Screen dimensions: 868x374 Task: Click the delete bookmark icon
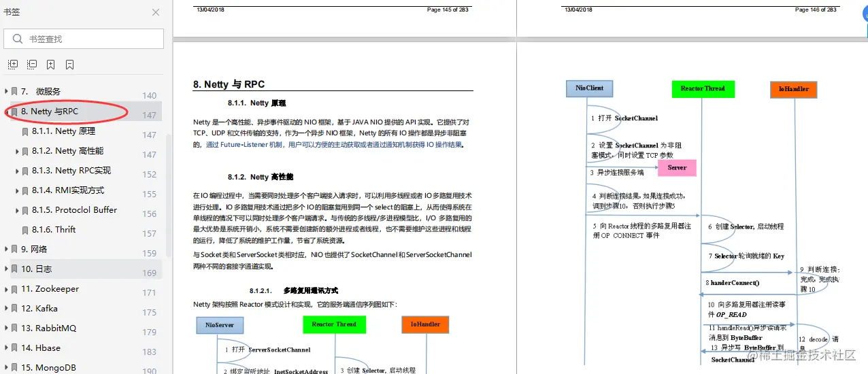tap(70, 65)
